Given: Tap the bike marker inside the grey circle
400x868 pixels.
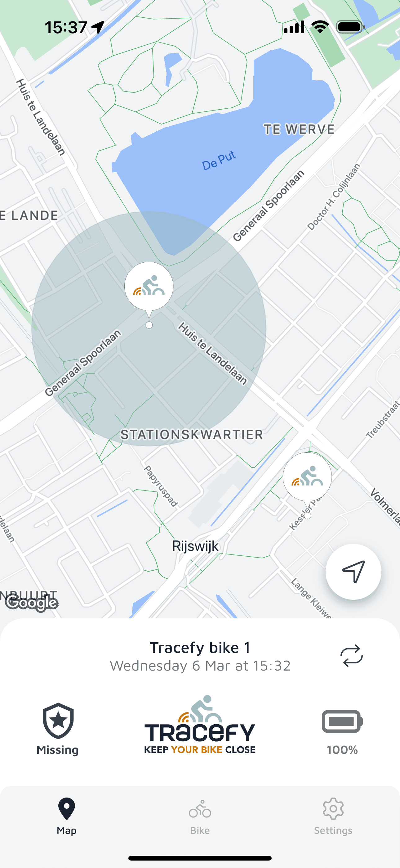Looking at the screenshot, I should coord(149,287).
